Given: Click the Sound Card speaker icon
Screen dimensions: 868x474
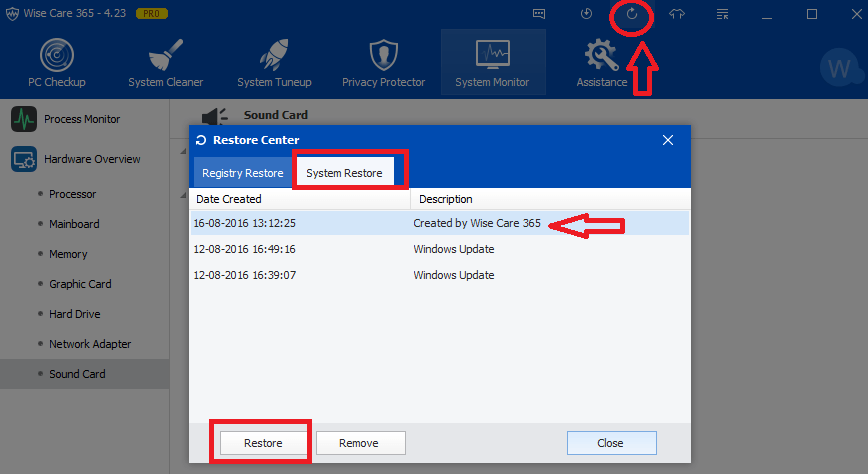Looking at the screenshot, I should [215, 117].
